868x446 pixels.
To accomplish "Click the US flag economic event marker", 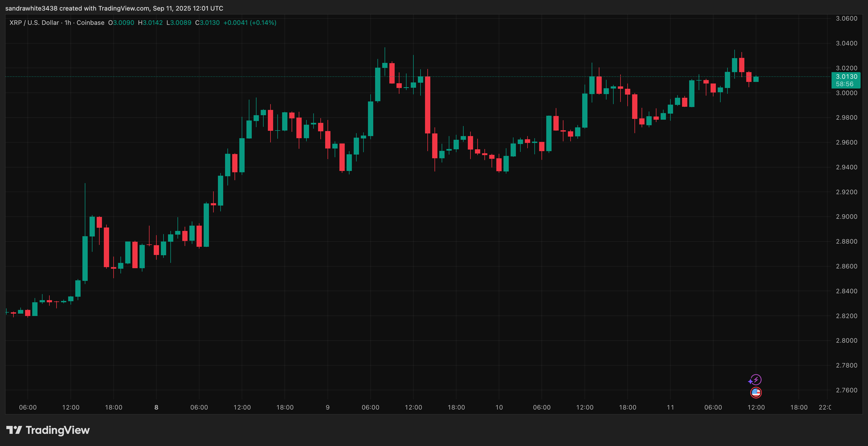I will (x=755, y=392).
